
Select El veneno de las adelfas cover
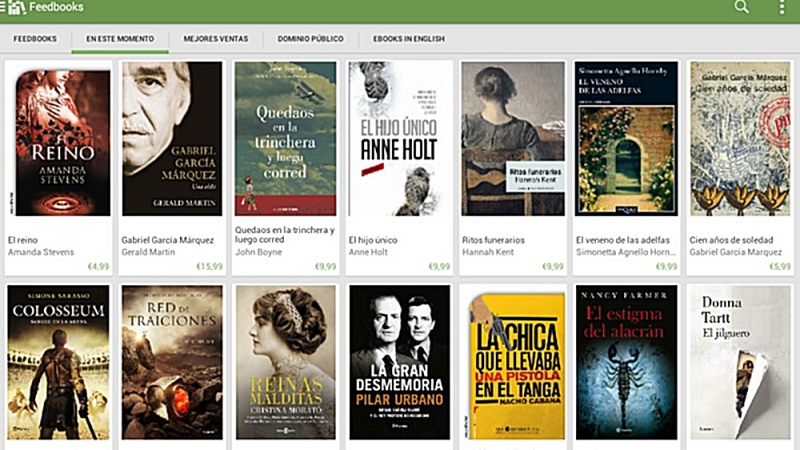[x=627, y=139]
